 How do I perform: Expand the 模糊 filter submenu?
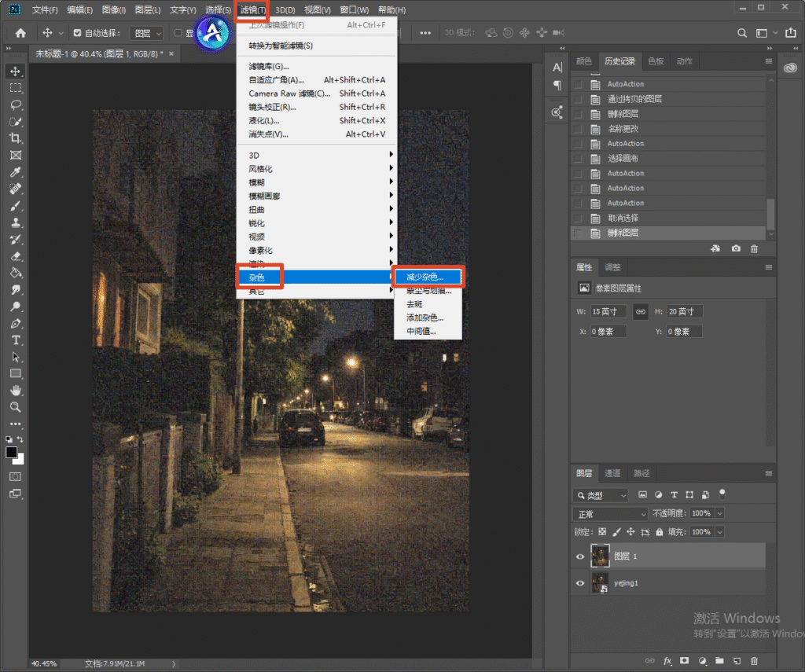pyautogui.click(x=316, y=182)
